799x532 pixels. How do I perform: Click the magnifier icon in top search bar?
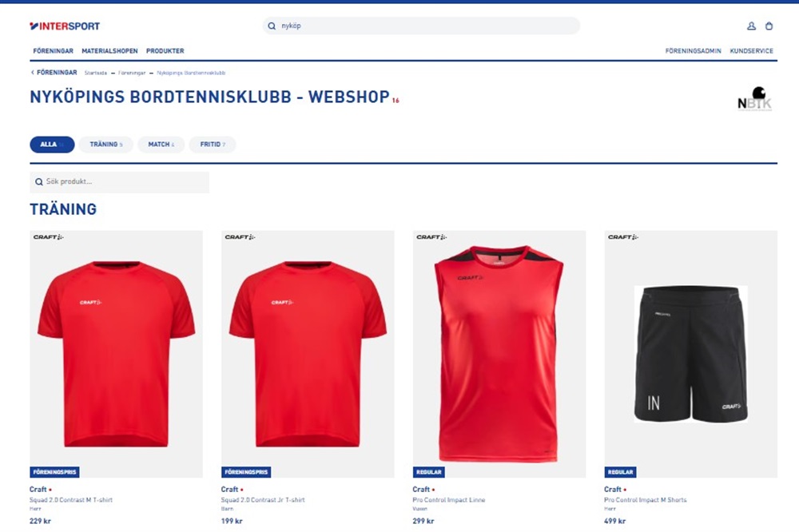(x=272, y=26)
